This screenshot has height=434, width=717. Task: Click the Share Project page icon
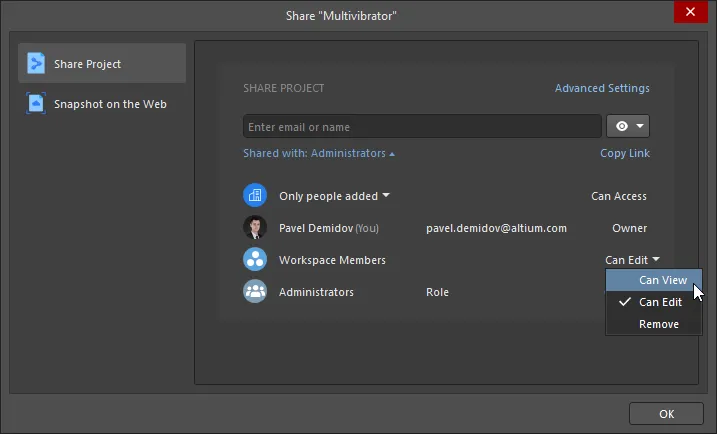(x=36, y=64)
